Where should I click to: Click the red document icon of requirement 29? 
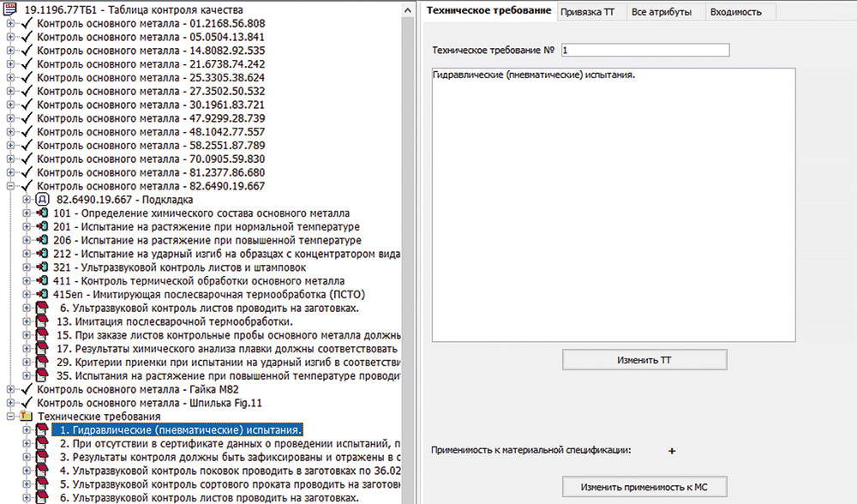(x=43, y=363)
